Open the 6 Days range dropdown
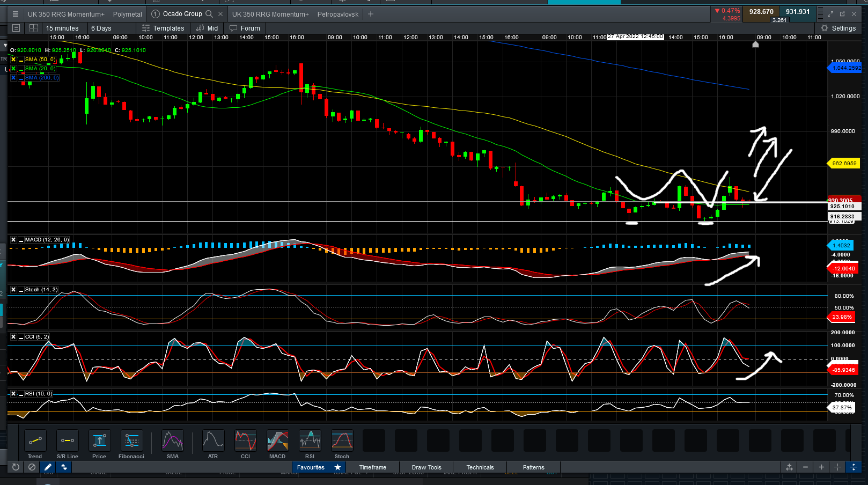 pos(101,28)
